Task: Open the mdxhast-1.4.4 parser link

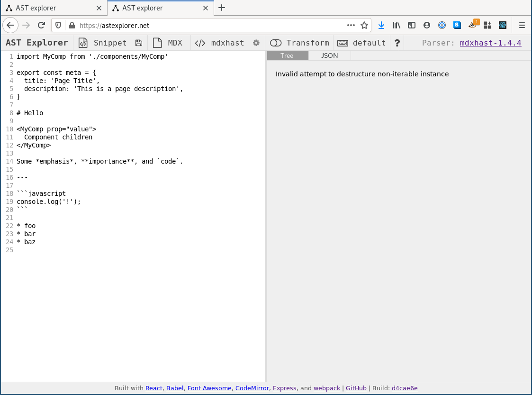Action: [491, 43]
